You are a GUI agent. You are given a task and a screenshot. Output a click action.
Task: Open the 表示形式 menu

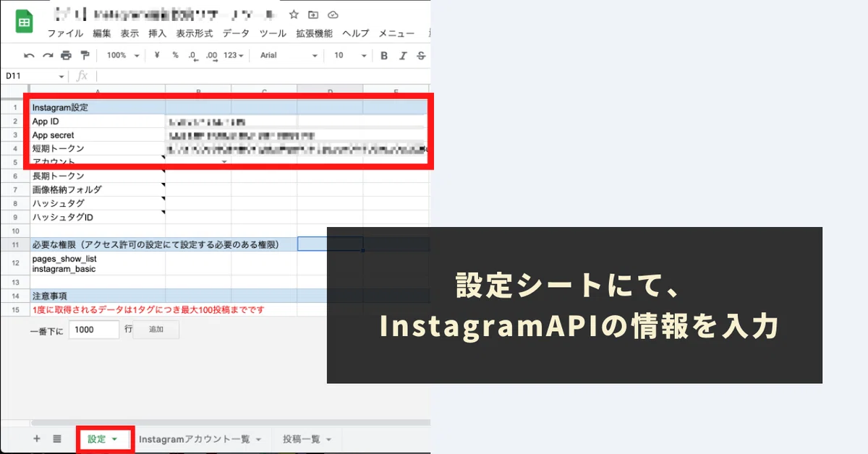195,33
